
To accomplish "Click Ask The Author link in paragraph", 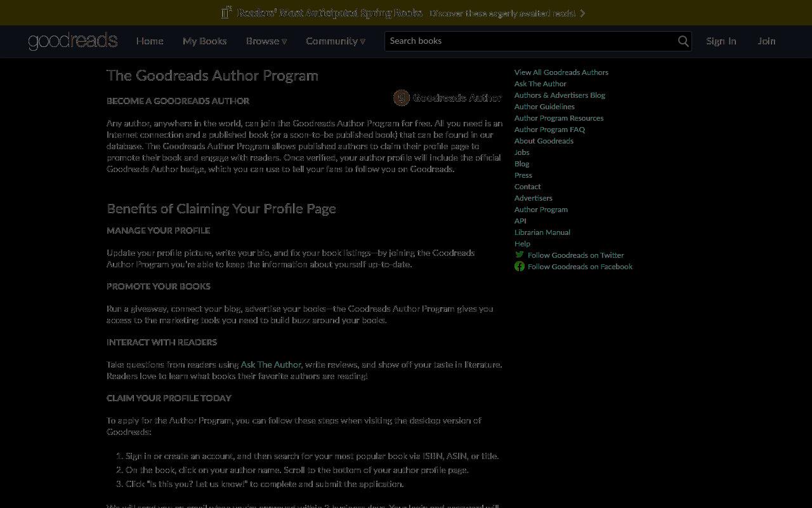I will 271,364.
